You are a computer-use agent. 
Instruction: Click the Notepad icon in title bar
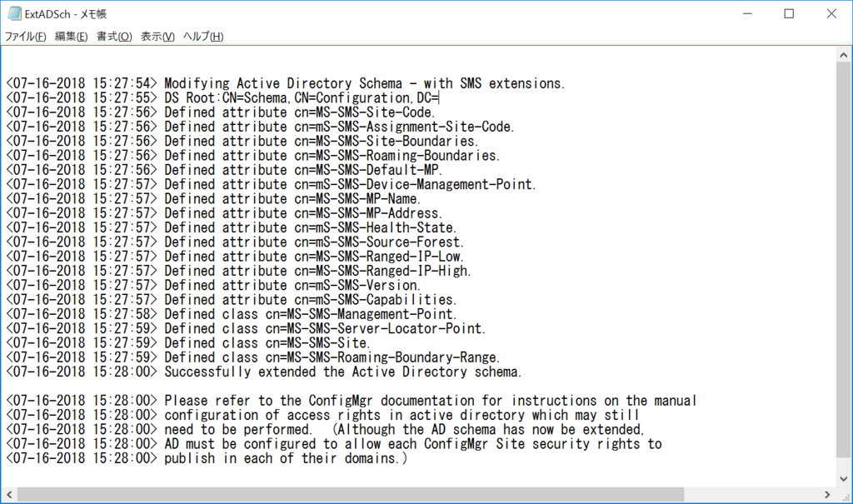[14, 13]
